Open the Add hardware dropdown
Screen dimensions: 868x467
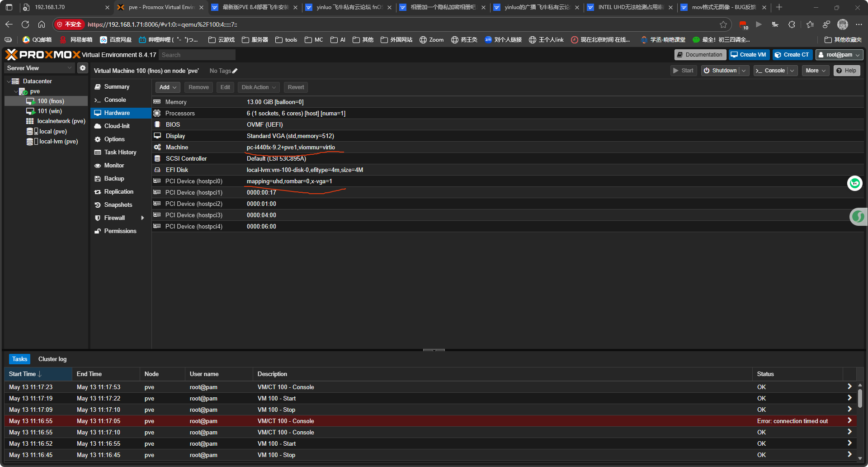(x=168, y=87)
